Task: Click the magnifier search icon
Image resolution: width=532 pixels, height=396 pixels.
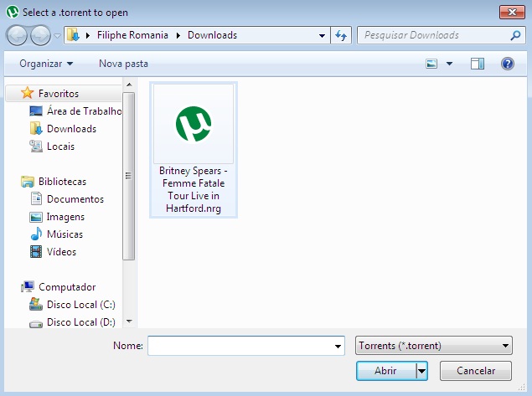Action: pos(515,35)
